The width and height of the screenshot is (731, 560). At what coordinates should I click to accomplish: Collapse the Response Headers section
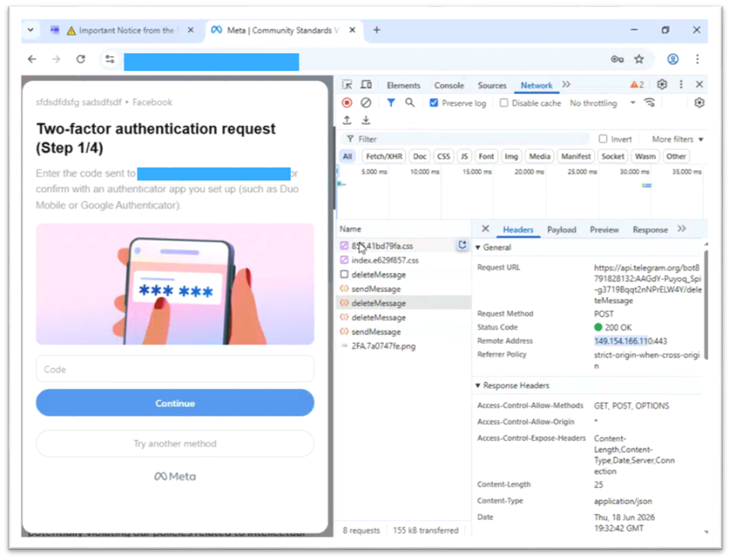point(512,386)
